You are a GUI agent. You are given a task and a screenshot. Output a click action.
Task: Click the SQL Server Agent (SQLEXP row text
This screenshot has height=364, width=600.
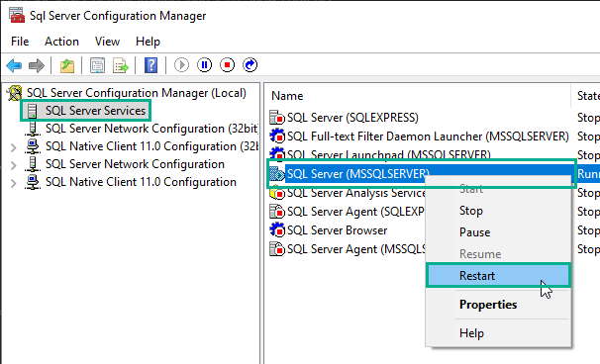355,212
